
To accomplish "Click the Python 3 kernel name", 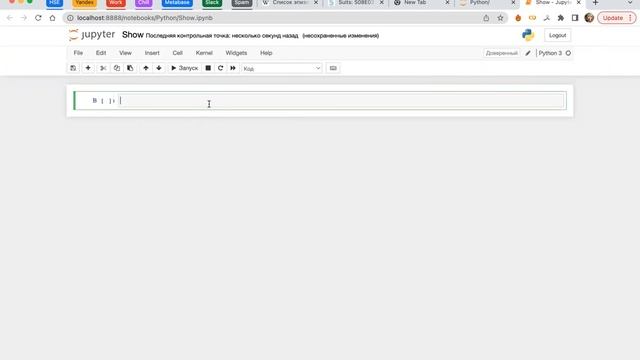I will (550, 53).
